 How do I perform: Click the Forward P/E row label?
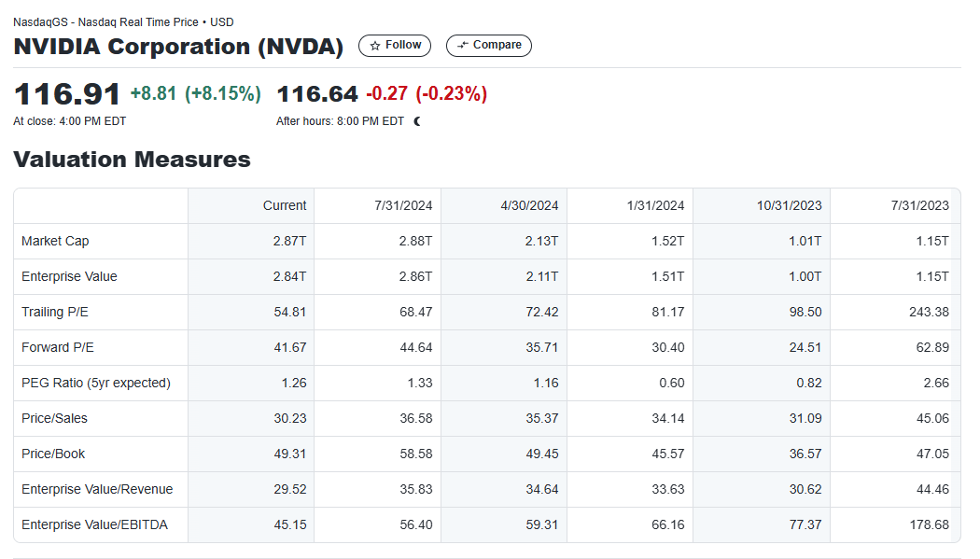click(58, 347)
